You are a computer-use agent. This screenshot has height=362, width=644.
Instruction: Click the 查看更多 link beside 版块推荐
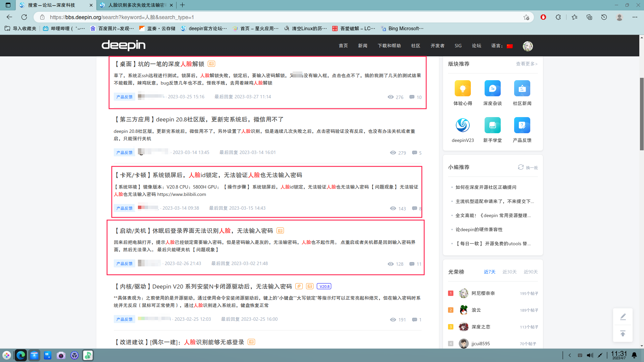[526, 64]
